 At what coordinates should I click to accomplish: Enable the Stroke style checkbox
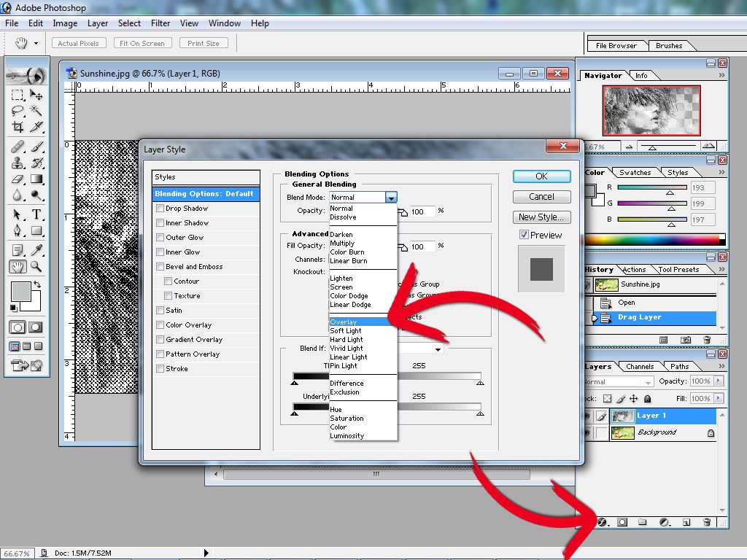pyautogui.click(x=160, y=369)
